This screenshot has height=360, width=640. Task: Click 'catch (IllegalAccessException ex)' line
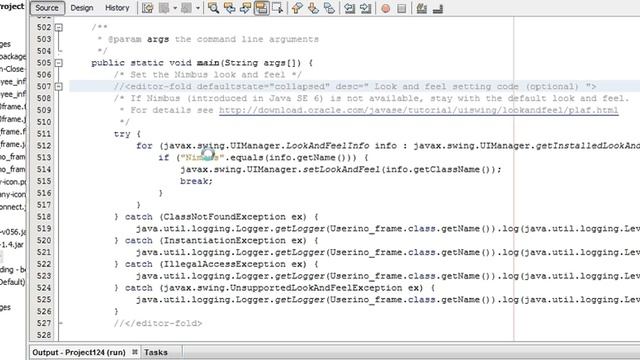(216, 264)
